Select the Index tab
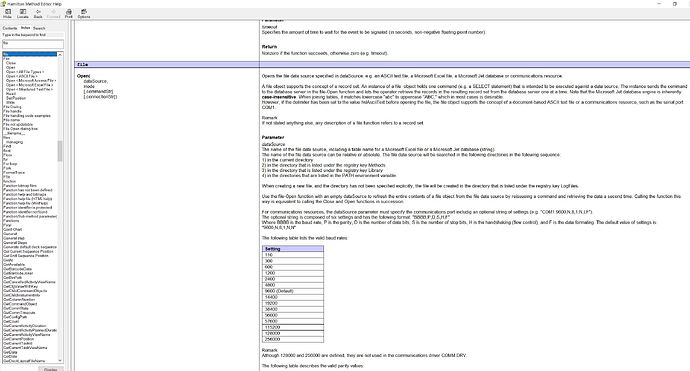The width and height of the screenshot is (690, 371). [x=26, y=28]
